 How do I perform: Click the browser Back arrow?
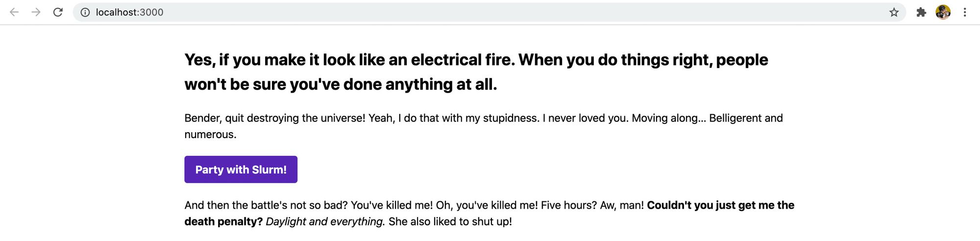[14, 12]
